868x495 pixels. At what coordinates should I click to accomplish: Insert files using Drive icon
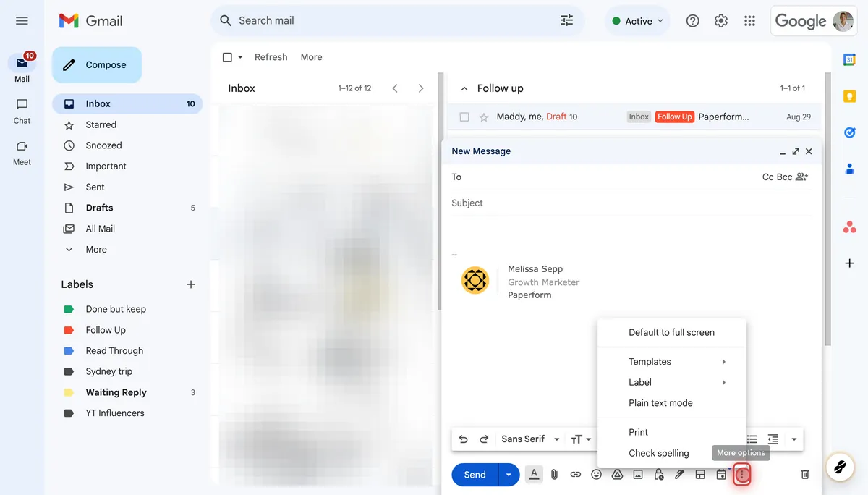point(617,475)
